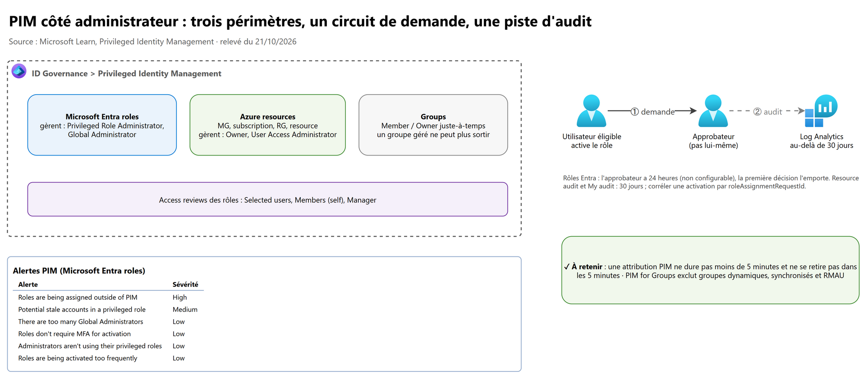The image size is (868, 380).
Task: Click the 'Approbateur (pas lui-même)' label
Action: click(713, 141)
